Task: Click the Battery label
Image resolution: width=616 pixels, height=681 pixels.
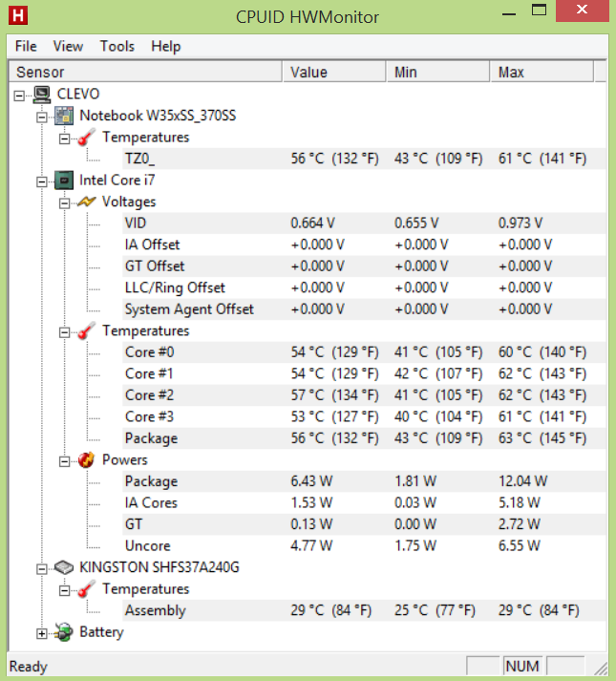Action: [x=101, y=632]
